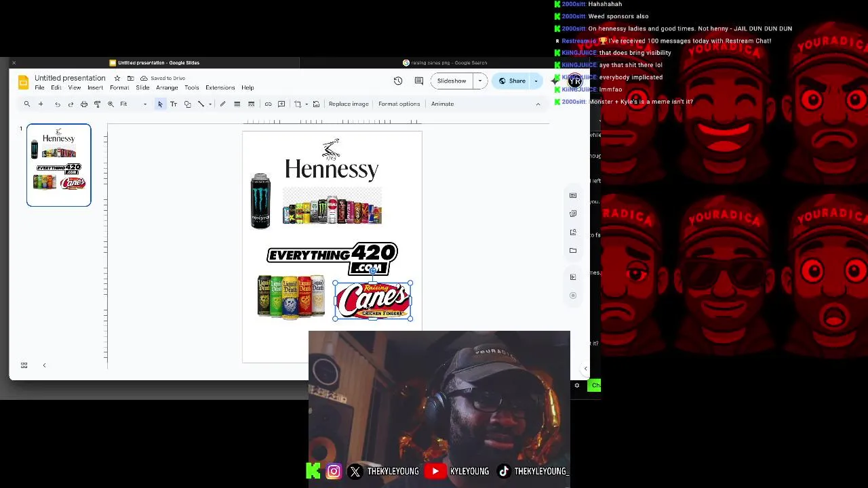The width and height of the screenshot is (868, 488).
Task: Open stock images side panel icon
Action: point(573,213)
